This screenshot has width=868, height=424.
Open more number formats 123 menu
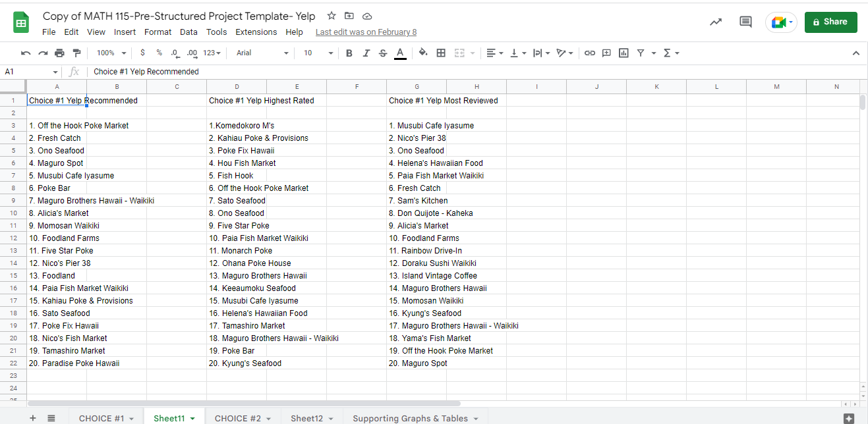point(212,53)
